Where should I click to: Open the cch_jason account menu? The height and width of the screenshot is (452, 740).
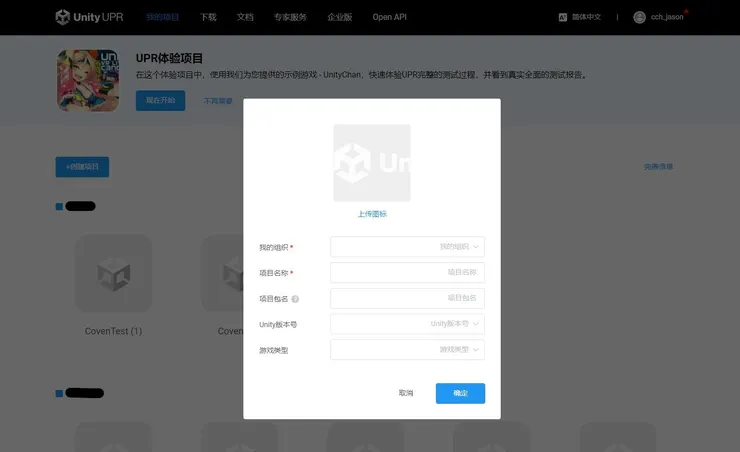click(x=667, y=17)
